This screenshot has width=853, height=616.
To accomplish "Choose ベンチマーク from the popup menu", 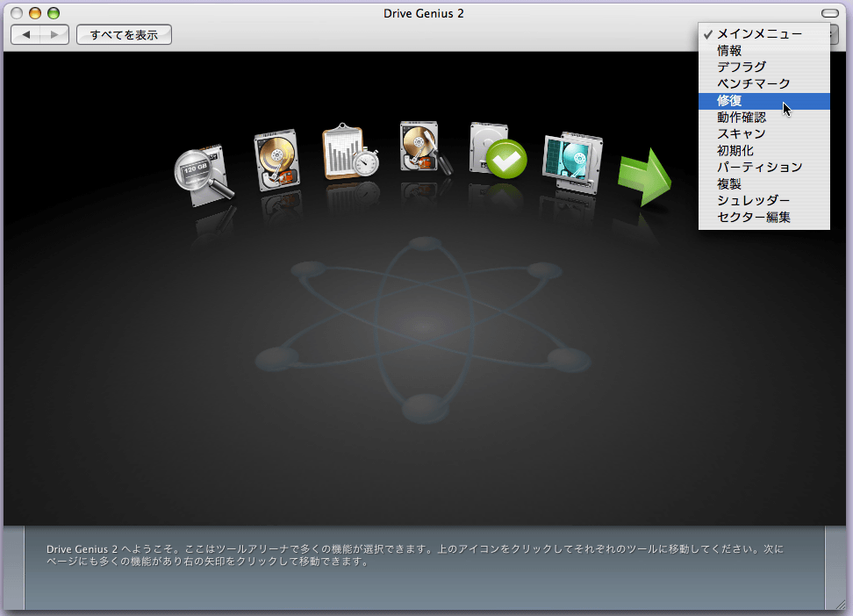I will pos(764,84).
